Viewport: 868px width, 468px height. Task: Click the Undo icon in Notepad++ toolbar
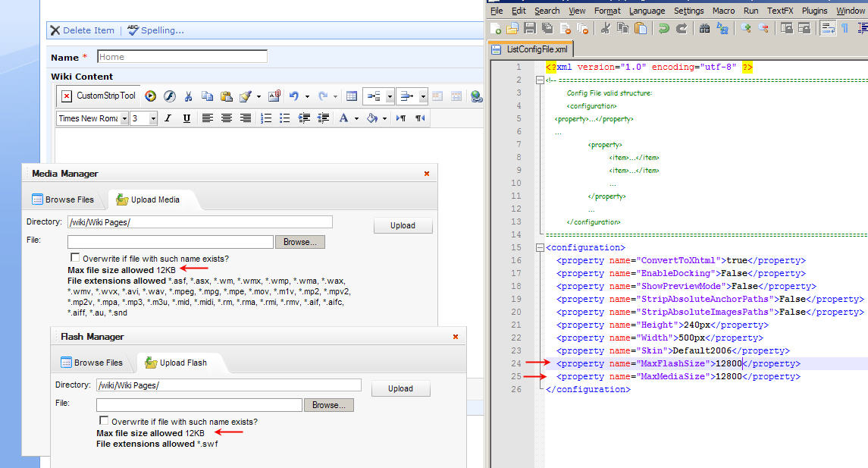664,29
